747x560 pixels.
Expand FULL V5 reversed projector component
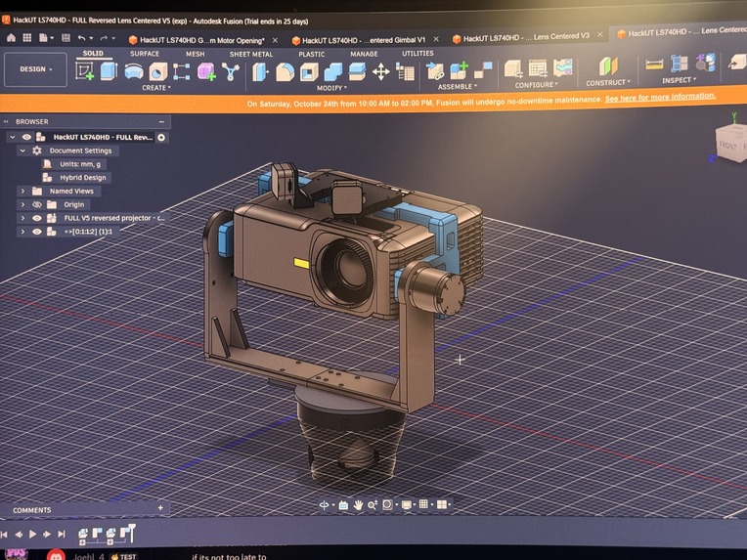point(22,218)
